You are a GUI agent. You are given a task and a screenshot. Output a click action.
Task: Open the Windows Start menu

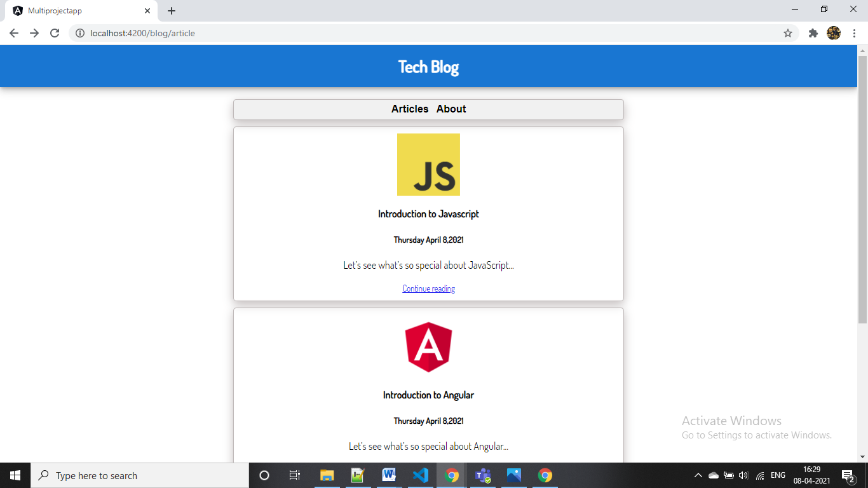pyautogui.click(x=15, y=475)
